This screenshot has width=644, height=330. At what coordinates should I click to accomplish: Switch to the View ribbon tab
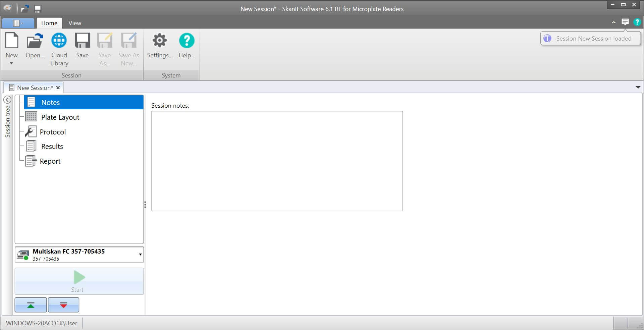point(74,23)
